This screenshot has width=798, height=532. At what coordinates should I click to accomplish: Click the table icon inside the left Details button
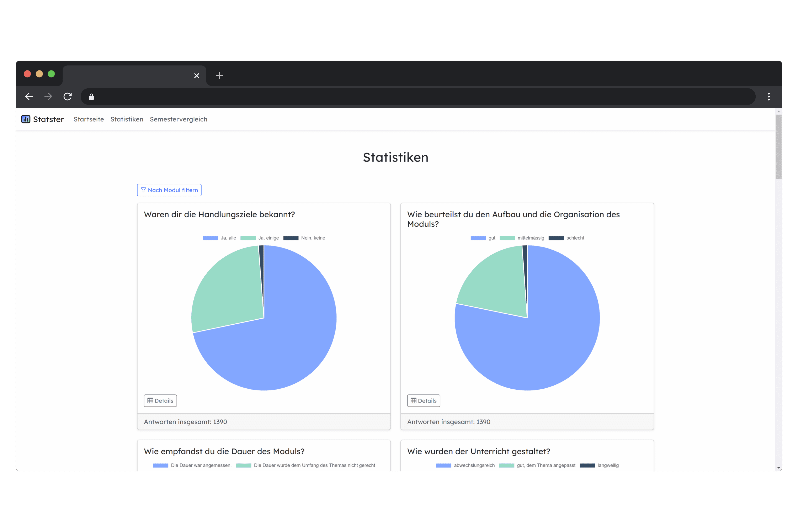[x=150, y=401]
